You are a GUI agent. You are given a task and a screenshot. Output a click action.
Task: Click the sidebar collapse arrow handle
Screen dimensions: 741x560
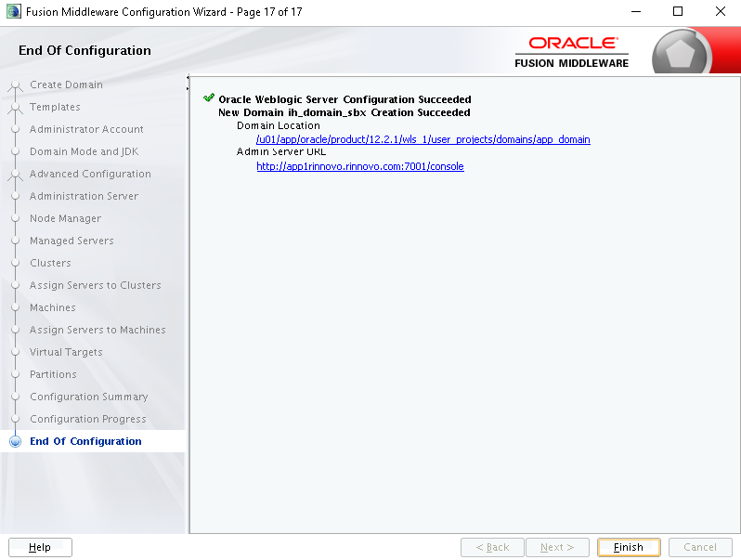(x=188, y=83)
